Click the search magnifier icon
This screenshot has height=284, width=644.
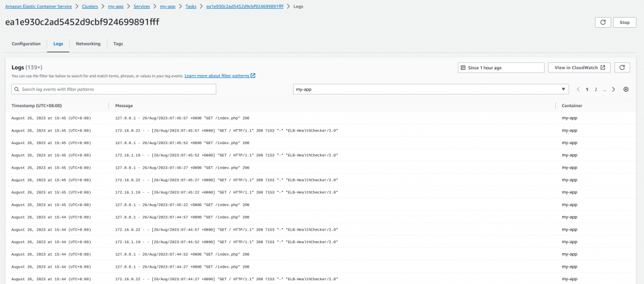pos(16,89)
